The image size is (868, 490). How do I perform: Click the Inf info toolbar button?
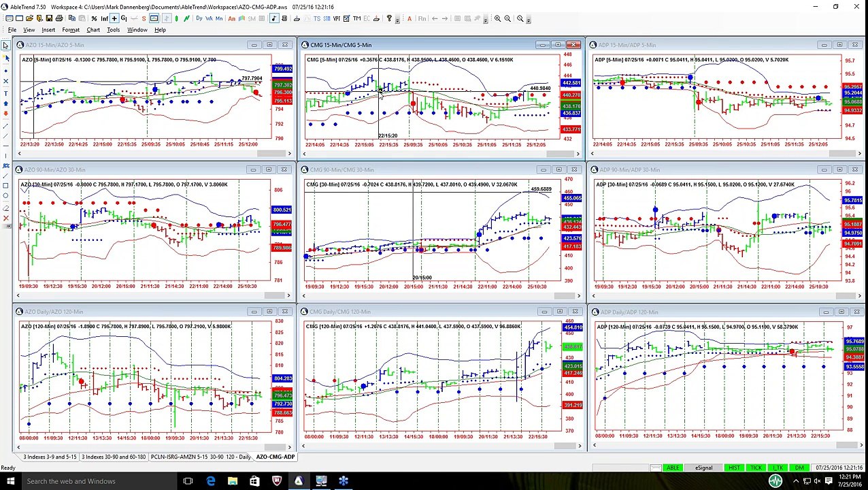(105, 18)
